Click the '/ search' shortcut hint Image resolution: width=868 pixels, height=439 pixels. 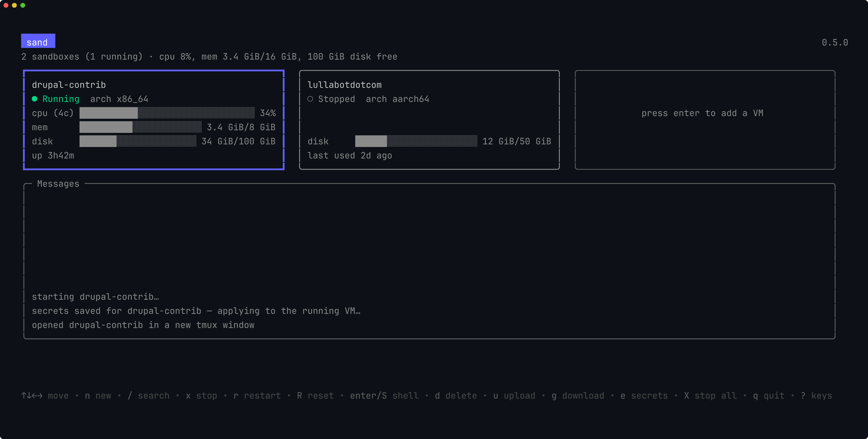pos(149,396)
